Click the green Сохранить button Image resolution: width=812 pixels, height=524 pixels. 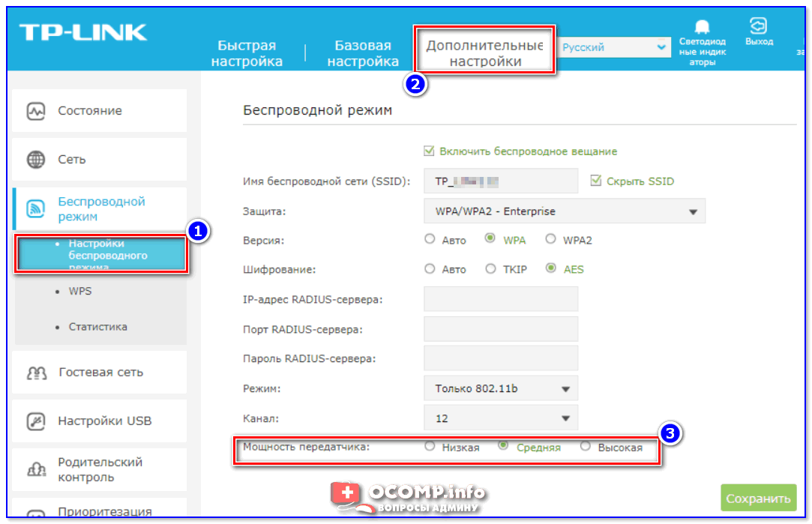[758, 498]
